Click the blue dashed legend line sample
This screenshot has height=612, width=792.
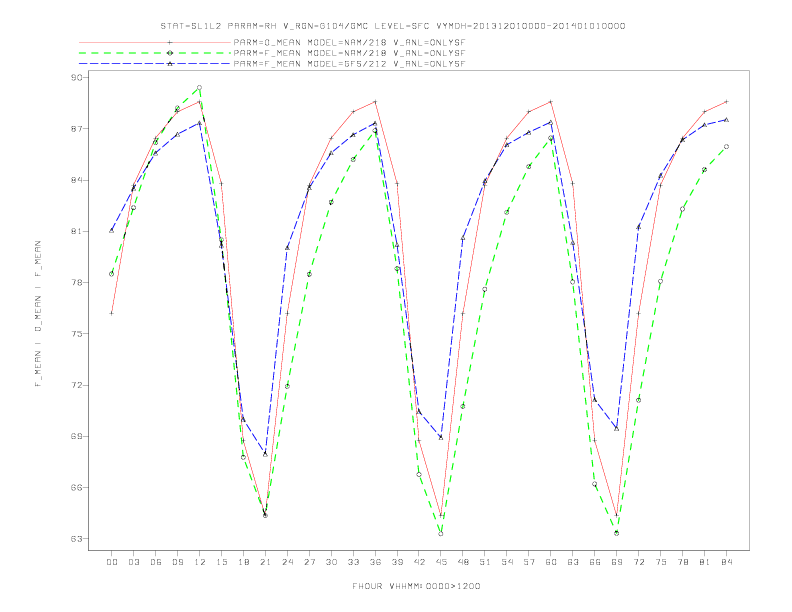point(155,64)
